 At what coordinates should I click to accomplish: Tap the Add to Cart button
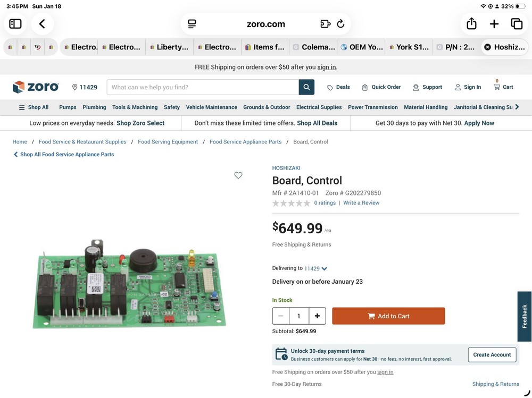point(388,316)
